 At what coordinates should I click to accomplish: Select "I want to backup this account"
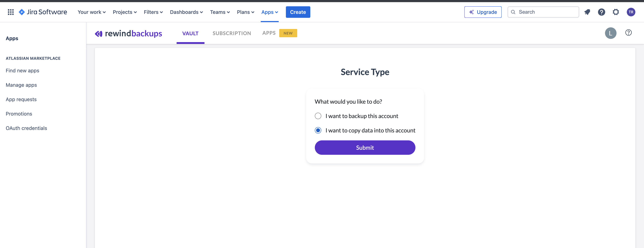(x=318, y=116)
